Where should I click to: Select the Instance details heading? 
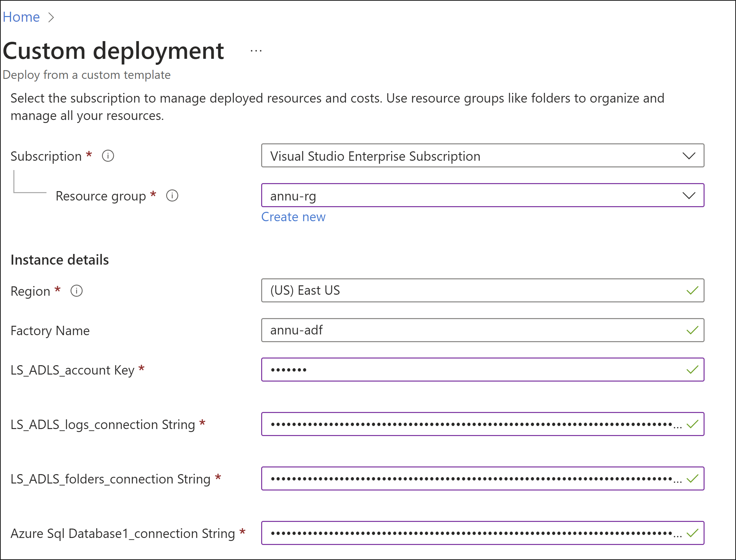pyautogui.click(x=60, y=260)
